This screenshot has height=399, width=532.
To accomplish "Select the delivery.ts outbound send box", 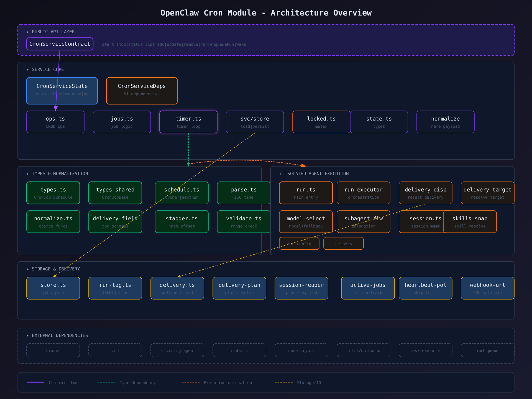I will (177, 288).
